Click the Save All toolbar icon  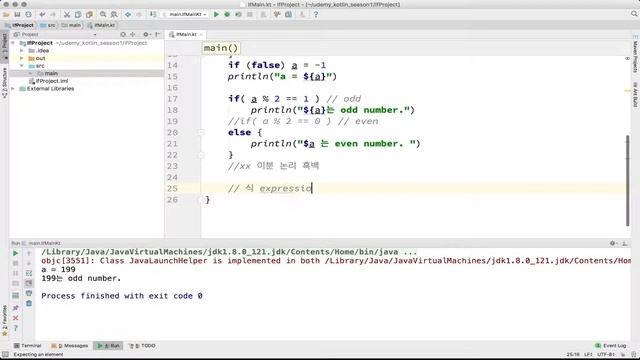17,14
